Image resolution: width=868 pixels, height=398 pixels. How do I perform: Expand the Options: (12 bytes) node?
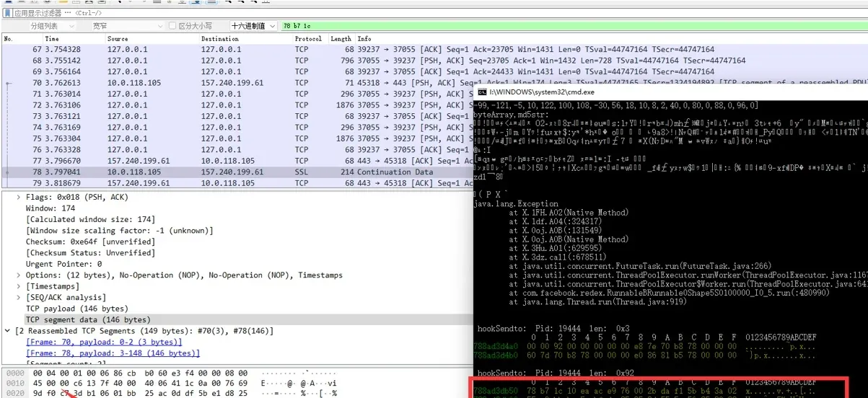tap(19, 275)
